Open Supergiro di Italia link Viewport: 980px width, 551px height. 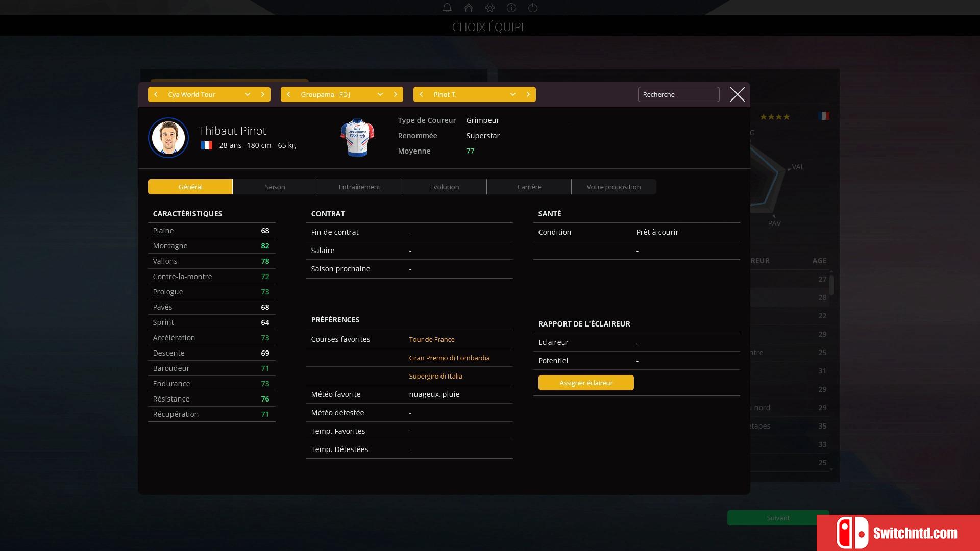click(435, 376)
